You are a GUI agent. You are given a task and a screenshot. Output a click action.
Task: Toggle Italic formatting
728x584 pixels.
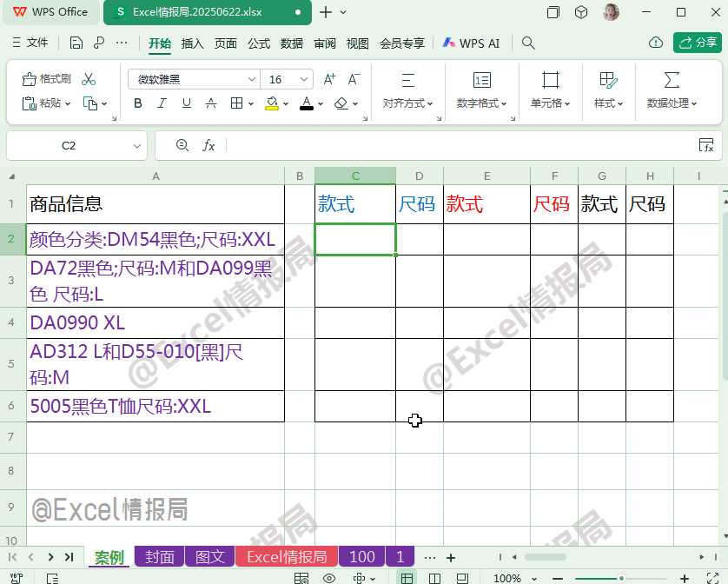pos(162,103)
